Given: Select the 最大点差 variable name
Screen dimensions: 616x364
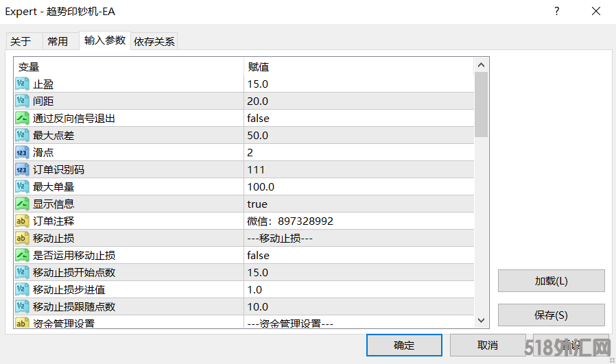Looking at the screenshot, I should (x=54, y=136).
